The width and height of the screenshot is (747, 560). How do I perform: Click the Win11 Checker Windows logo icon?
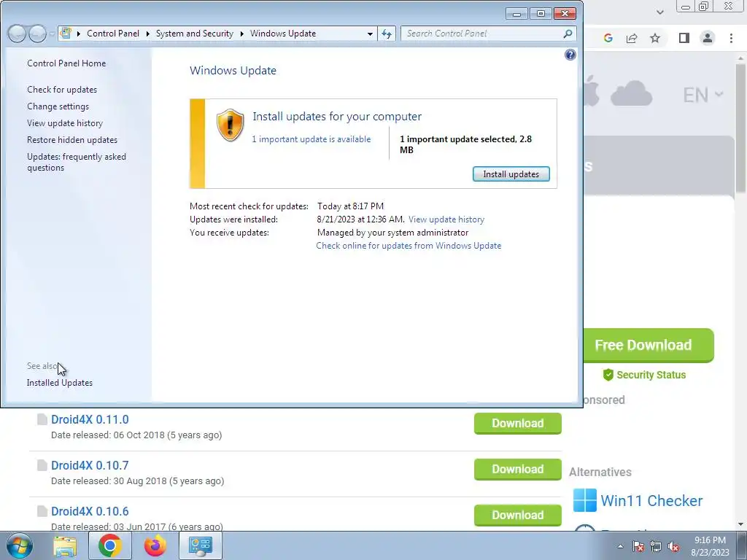pyautogui.click(x=584, y=500)
